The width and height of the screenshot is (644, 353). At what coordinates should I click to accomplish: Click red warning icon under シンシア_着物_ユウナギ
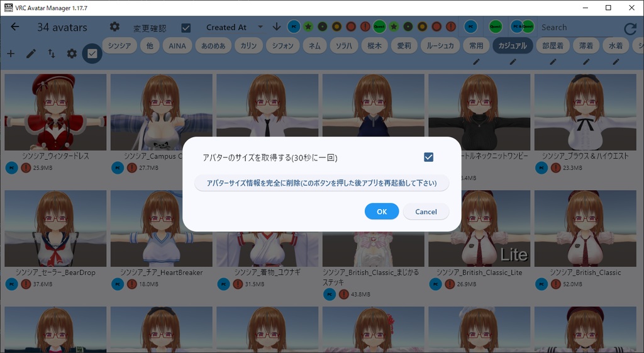[238, 284]
